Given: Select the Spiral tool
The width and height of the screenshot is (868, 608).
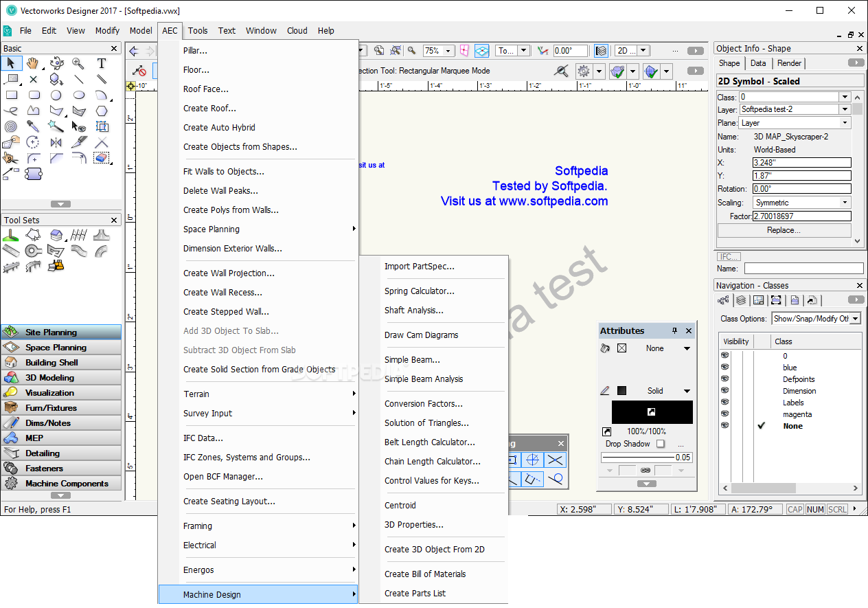Looking at the screenshot, I should tap(10, 126).
